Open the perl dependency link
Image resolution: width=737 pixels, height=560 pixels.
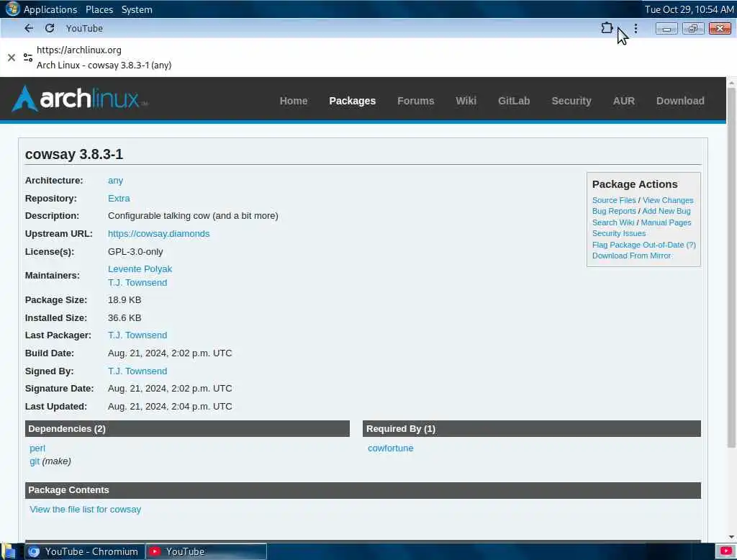coord(37,448)
